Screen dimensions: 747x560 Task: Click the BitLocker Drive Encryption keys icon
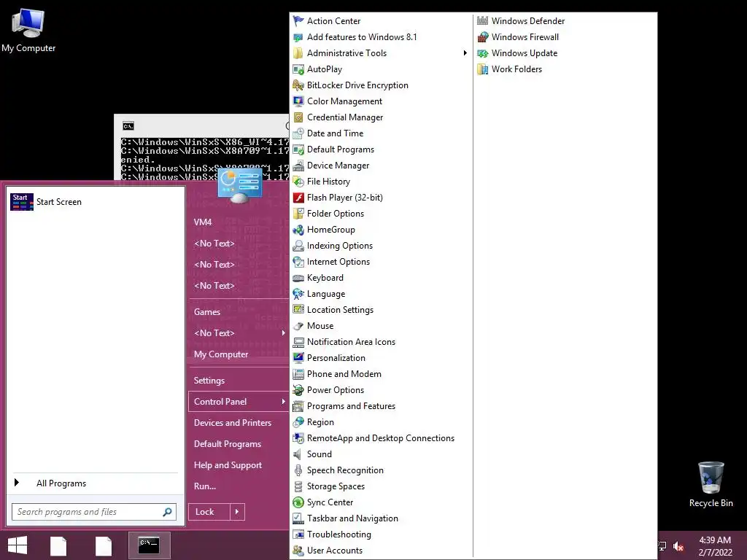[x=298, y=85]
